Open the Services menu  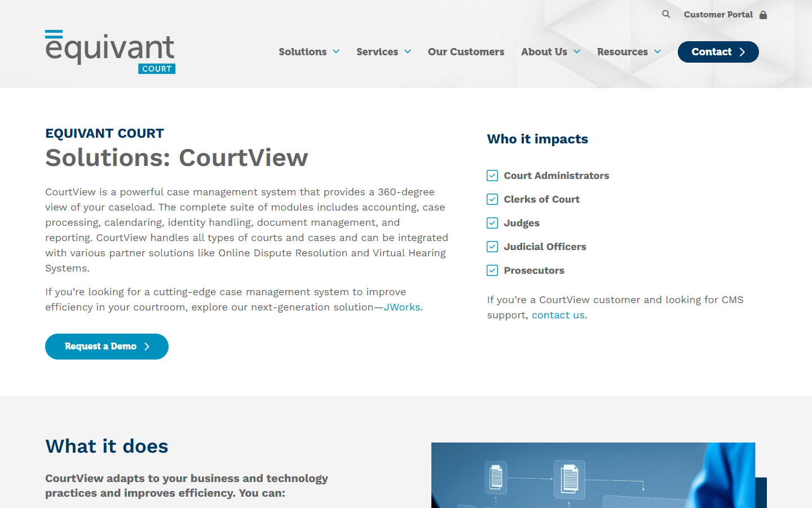[x=377, y=51]
